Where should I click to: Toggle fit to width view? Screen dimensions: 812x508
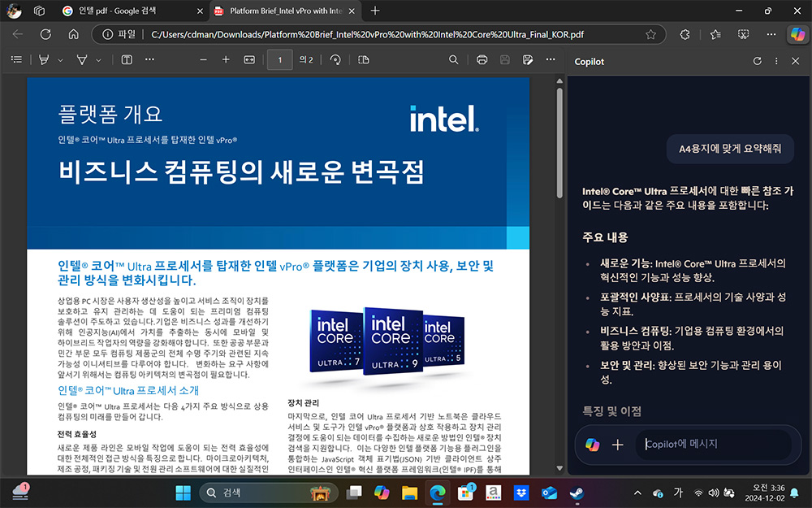click(x=249, y=59)
